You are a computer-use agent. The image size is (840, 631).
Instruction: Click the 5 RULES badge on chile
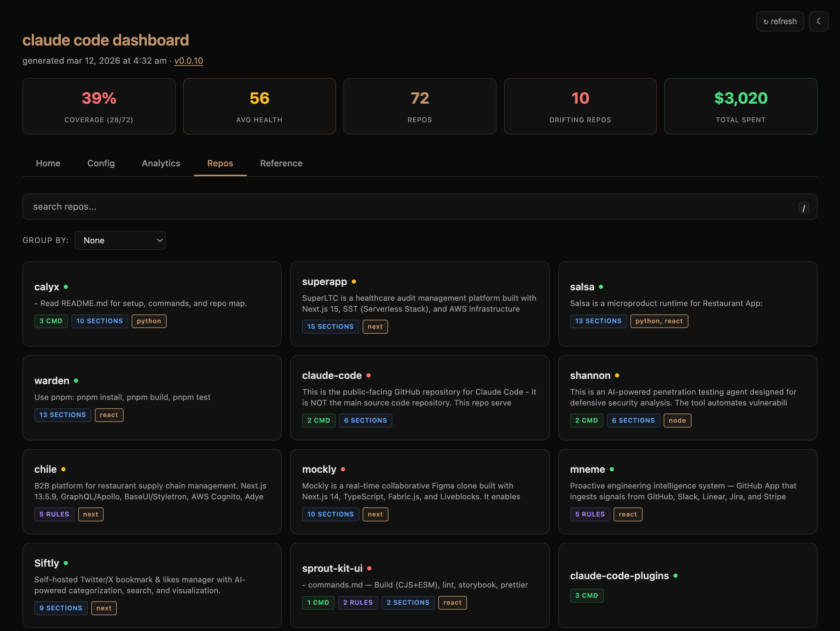[54, 514]
